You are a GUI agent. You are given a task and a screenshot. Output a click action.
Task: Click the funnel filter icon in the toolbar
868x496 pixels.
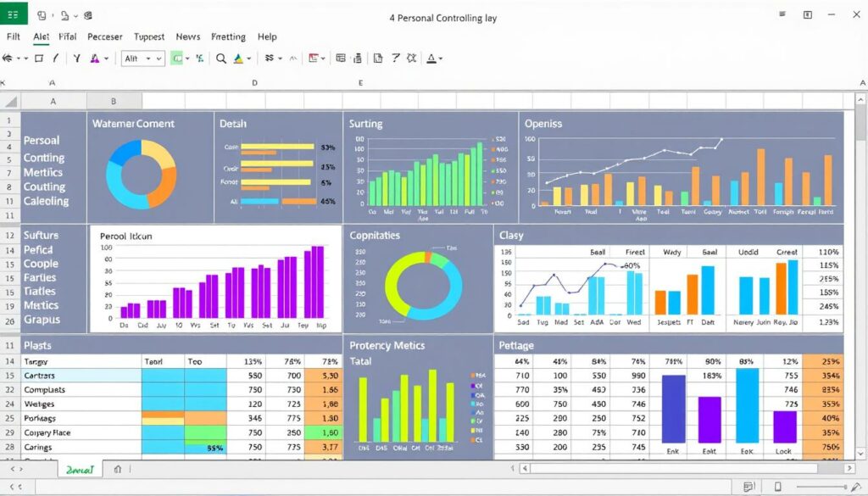(76, 59)
